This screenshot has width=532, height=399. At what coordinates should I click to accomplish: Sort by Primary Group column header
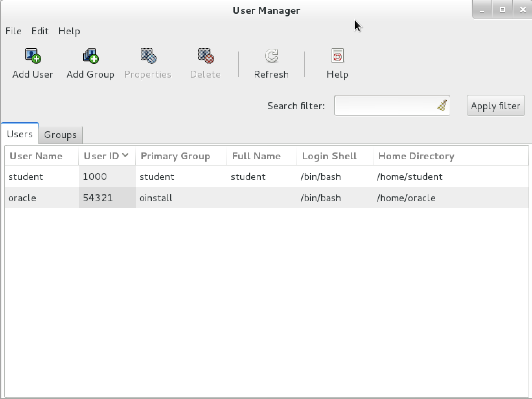point(181,156)
